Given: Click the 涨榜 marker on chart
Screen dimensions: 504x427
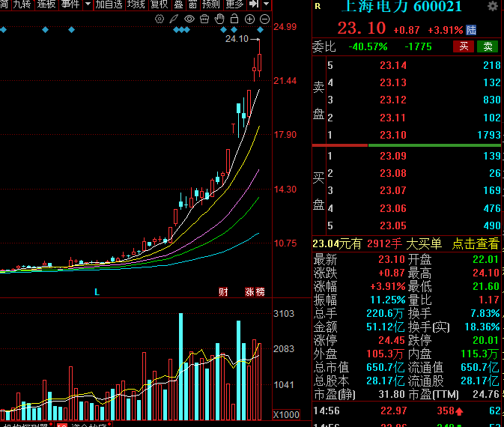Looking at the screenshot, I should 255,291.
